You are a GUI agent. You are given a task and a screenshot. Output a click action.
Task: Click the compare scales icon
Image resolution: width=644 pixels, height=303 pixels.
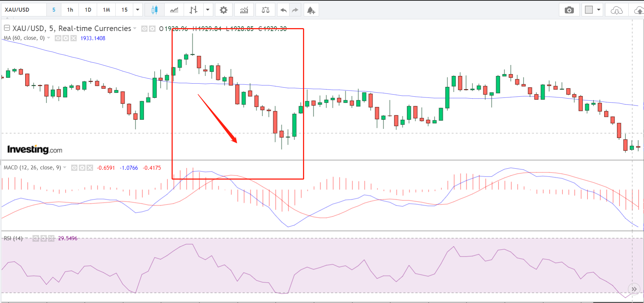[265, 10]
